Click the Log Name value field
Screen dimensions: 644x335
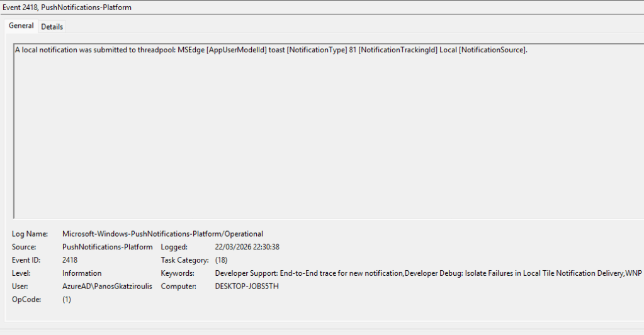[x=162, y=234]
